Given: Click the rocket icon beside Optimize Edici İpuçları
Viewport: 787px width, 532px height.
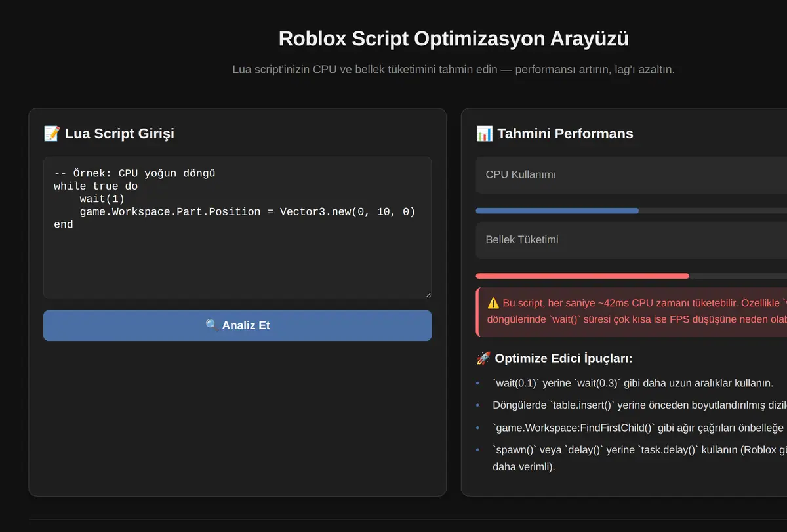Looking at the screenshot, I should click(x=483, y=358).
